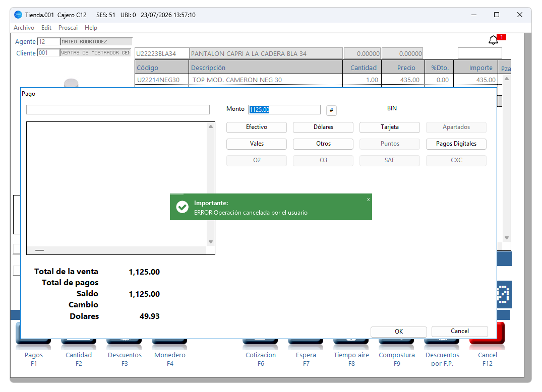This screenshot has height=392, width=542.
Task: Click the green checkmark icon in notification
Action: tap(182, 207)
